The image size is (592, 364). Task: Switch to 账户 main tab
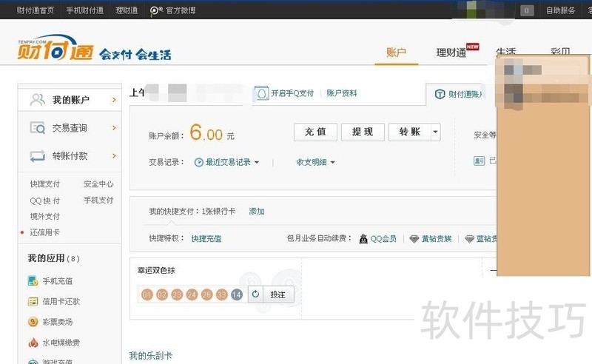pos(396,53)
